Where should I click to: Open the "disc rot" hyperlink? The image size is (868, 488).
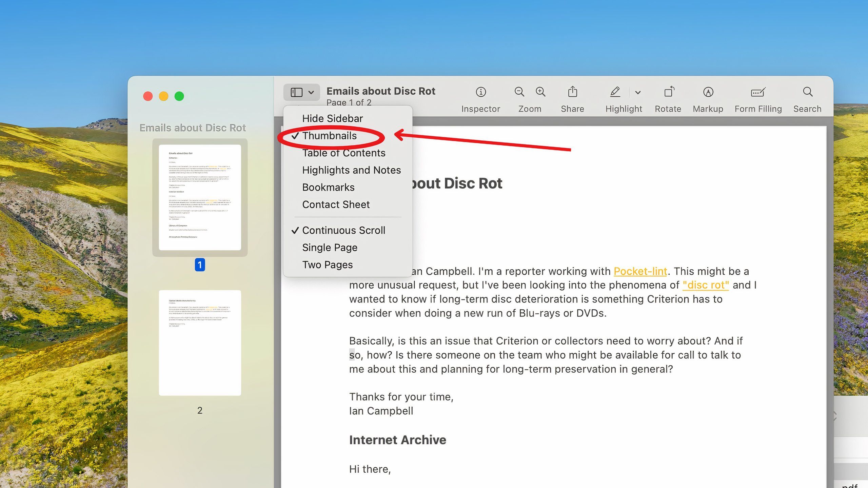tap(706, 285)
